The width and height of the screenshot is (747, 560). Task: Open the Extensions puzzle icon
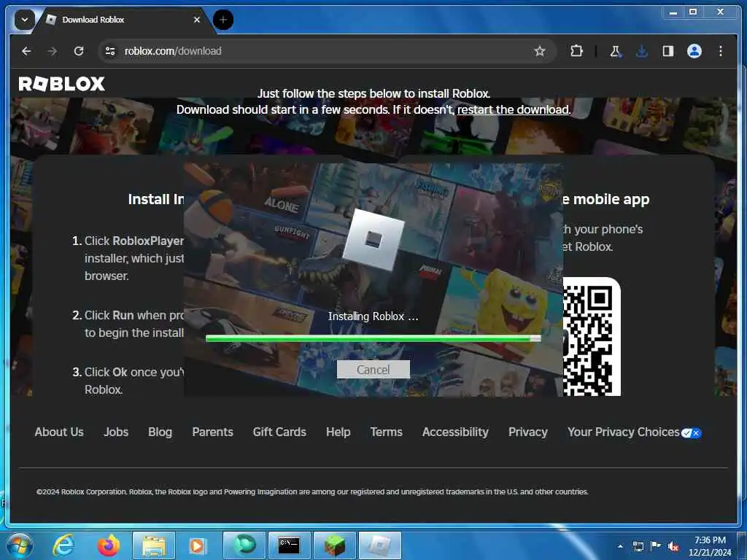pos(576,51)
